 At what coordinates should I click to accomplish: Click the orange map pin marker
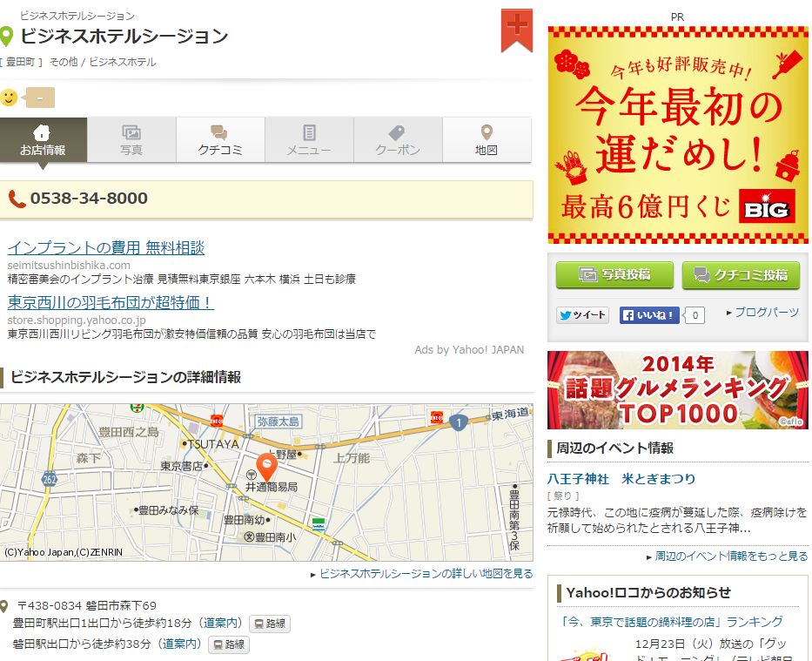tap(266, 467)
